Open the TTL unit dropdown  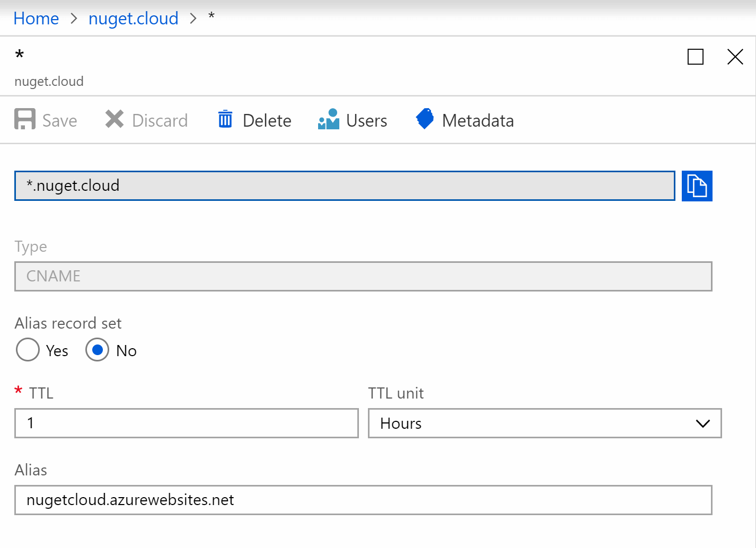pos(544,423)
